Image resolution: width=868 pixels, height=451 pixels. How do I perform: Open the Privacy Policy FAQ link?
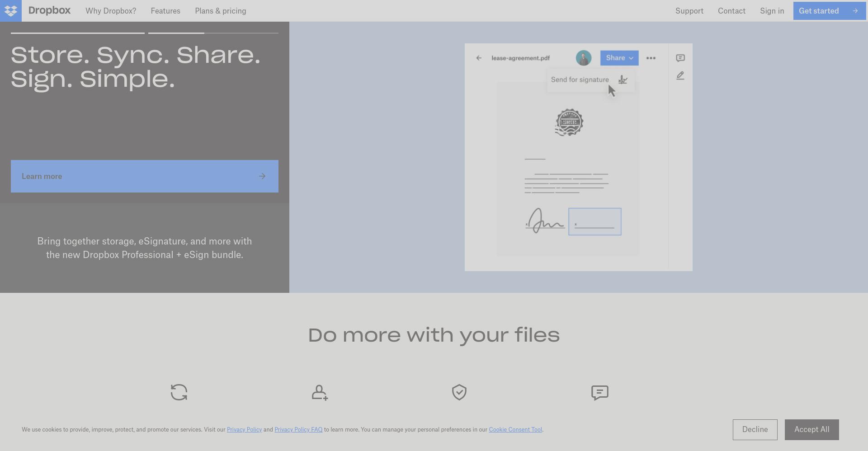pyautogui.click(x=298, y=429)
